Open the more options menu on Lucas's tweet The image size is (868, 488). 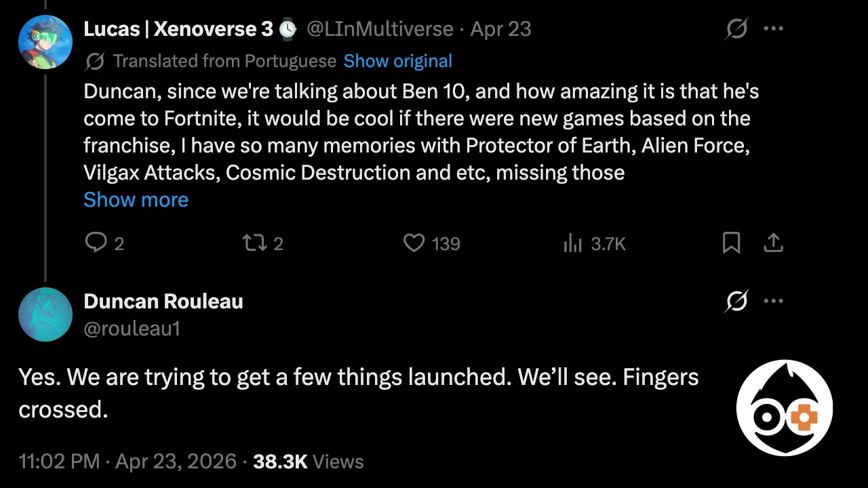pyautogui.click(x=774, y=29)
